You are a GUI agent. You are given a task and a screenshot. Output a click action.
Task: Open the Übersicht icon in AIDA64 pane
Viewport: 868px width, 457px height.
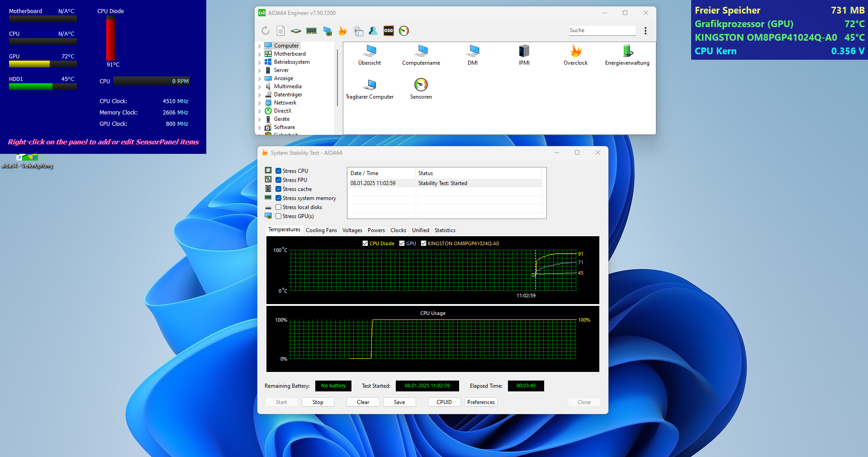click(370, 55)
